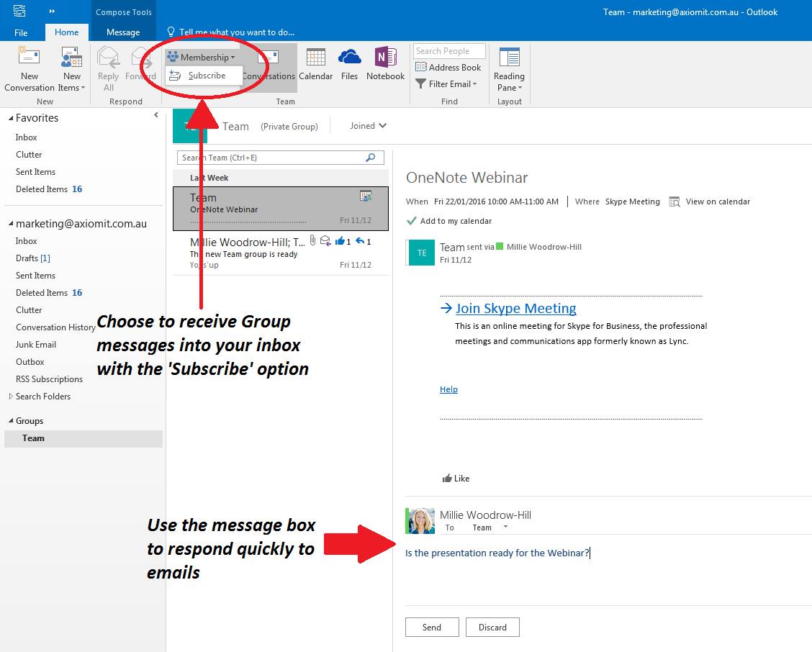Open the group Files on OneDrive
Image resolution: width=812 pixels, height=652 pixels.
pyautogui.click(x=350, y=64)
